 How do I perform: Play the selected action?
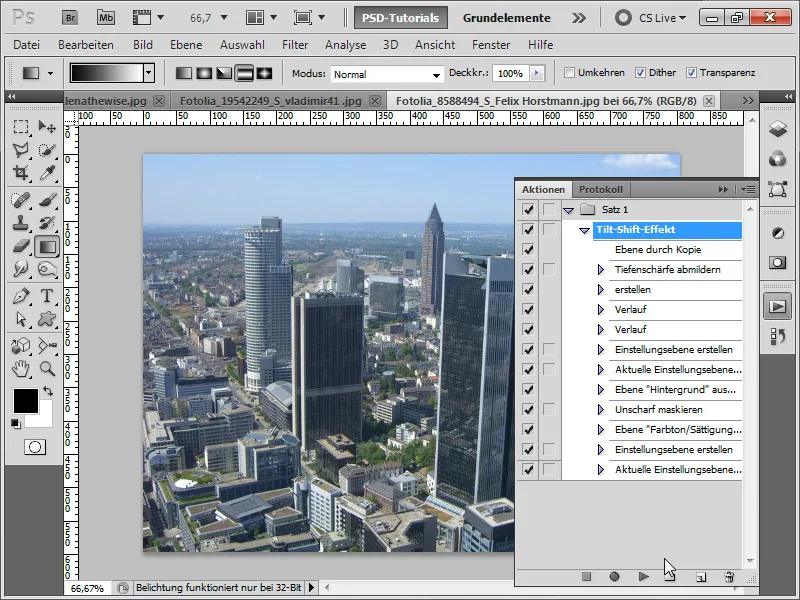coord(643,577)
